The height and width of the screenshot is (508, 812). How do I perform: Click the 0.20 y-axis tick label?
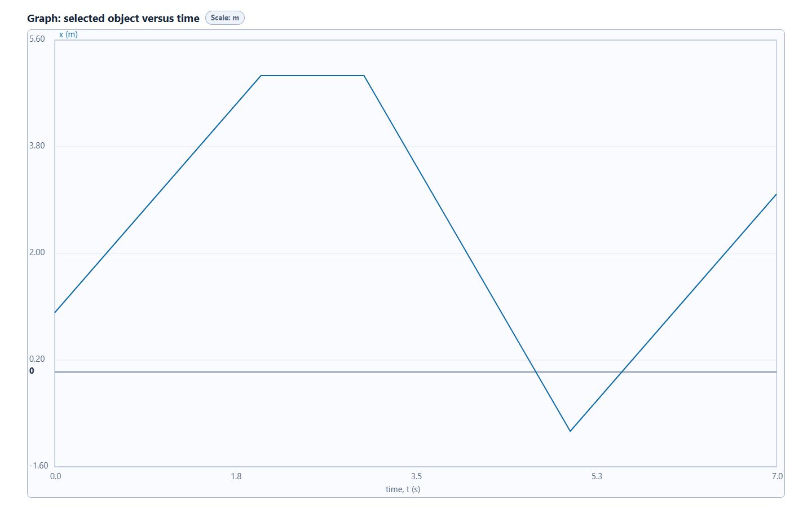[37, 359]
